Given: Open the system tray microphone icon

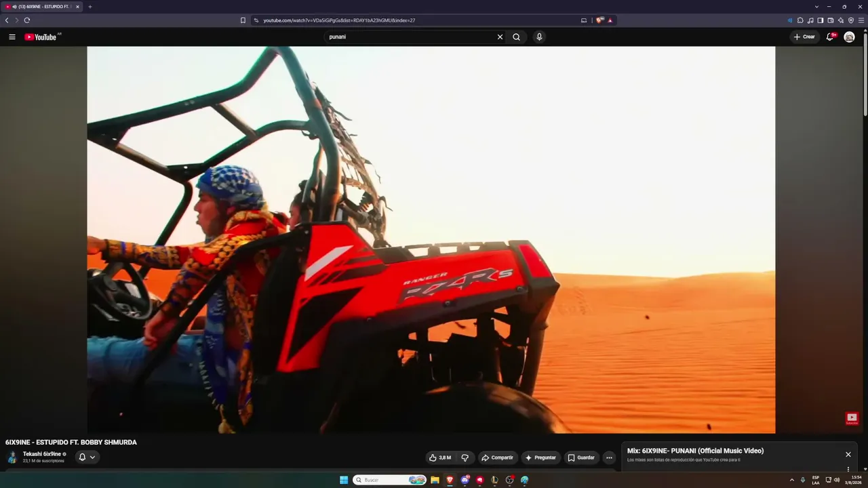Looking at the screenshot, I should pos(803,480).
